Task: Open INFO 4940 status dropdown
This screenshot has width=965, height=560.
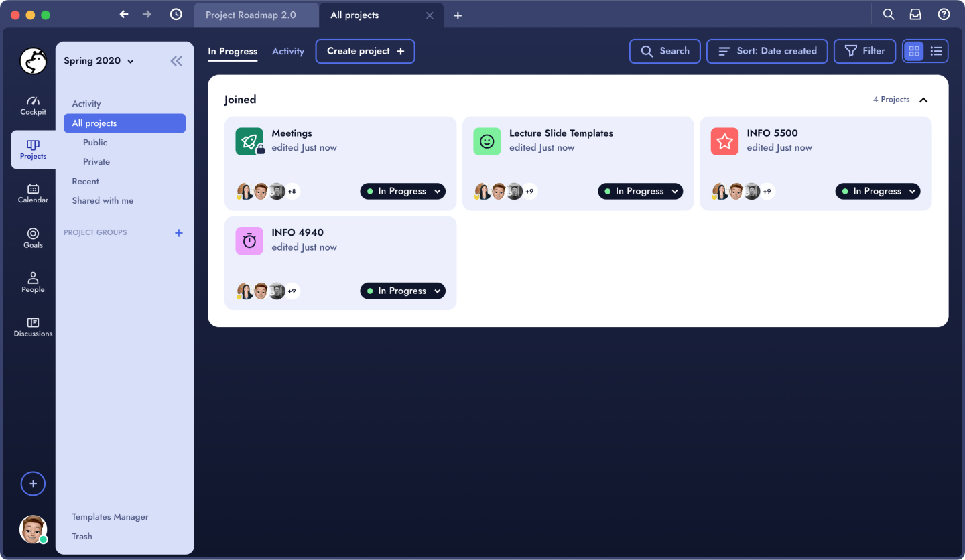Action: point(403,291)
